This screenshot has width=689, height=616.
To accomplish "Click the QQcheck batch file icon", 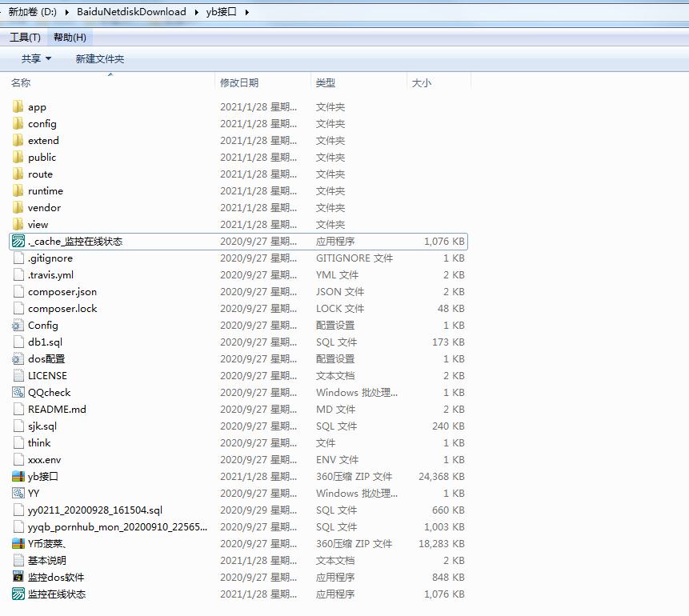I will point(18,393).
